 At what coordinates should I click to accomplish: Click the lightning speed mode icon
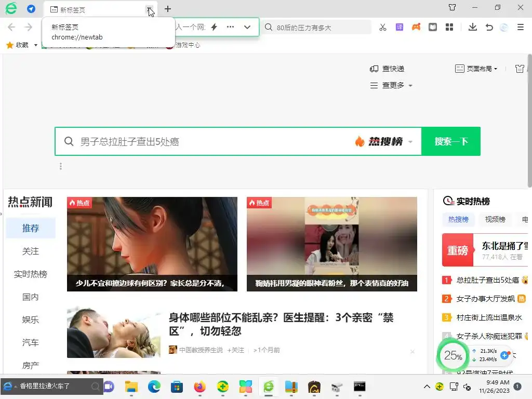pyautogui.click(x=214, y=27)
